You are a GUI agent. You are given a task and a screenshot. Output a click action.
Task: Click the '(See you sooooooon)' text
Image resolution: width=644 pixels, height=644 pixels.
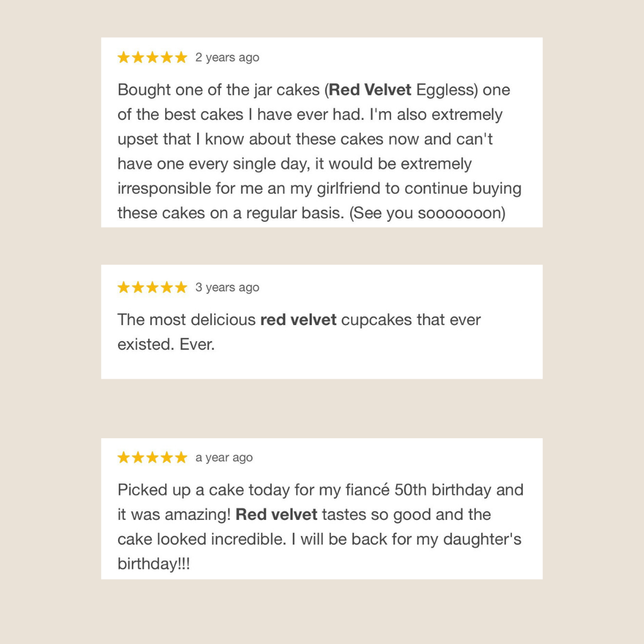(x=427, y=213)
